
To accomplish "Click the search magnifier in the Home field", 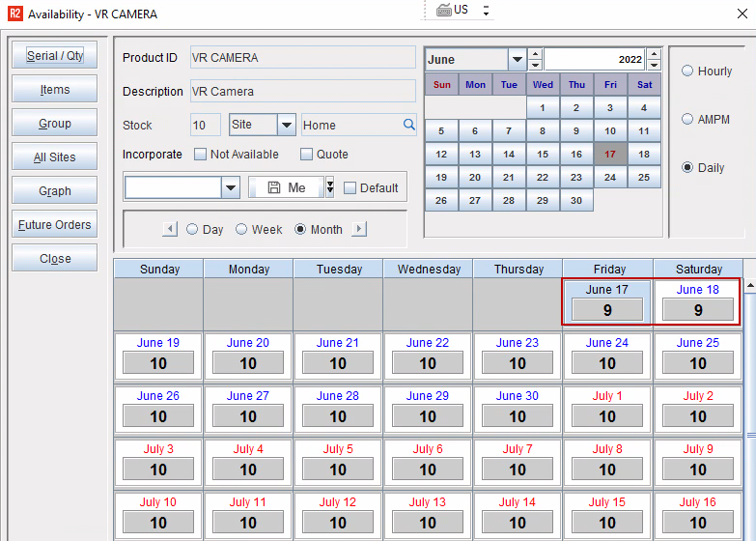I will pyautogui.click(x=408, y=125).
